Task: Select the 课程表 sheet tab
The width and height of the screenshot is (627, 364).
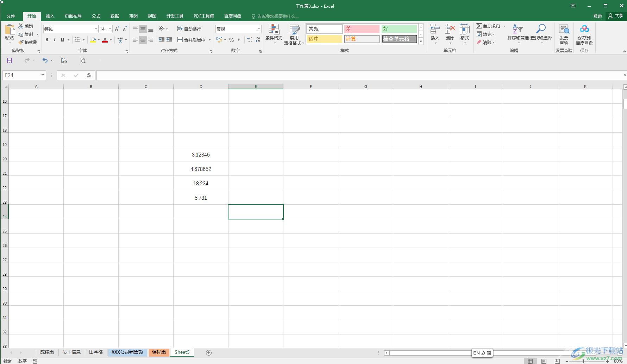Action: tap(159, 352)
